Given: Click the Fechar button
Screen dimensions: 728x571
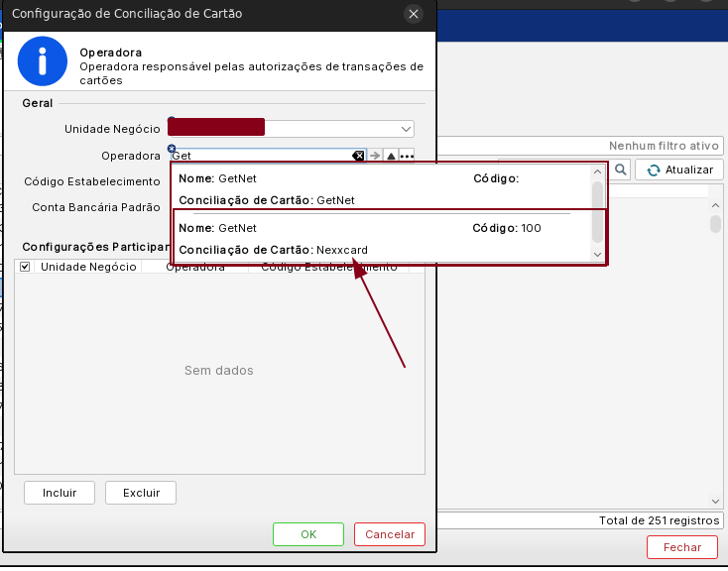Looking at the screenshot, I should click(x=681, y=547).
